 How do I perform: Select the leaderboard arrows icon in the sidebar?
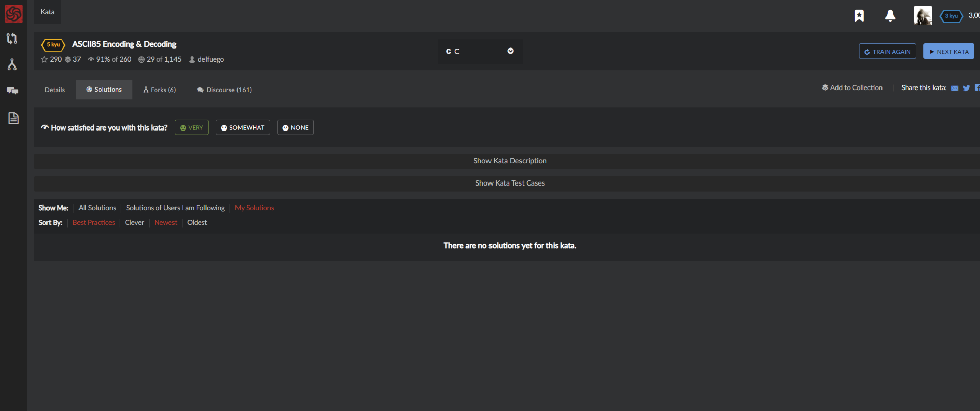(12, 38)
